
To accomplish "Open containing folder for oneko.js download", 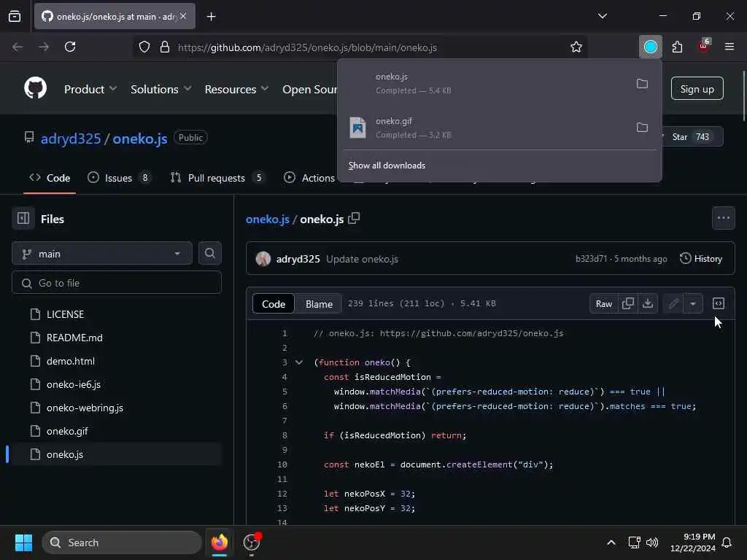I will (642, 84).
